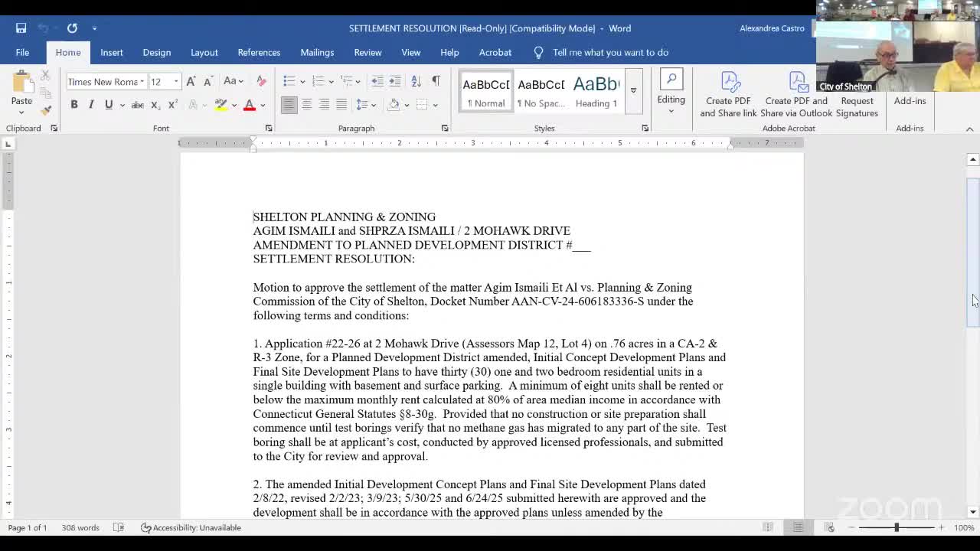Open the File menu
Viewport: 980px width, 551px height.
[22, 52]
